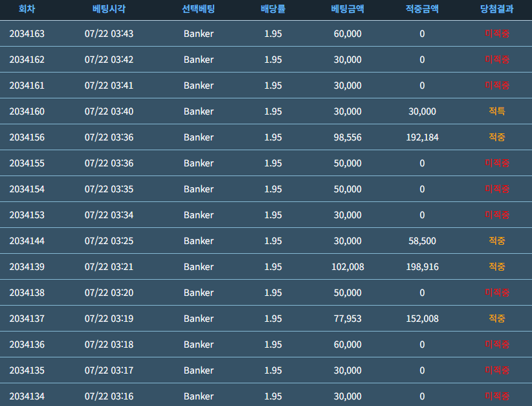
Task: Select the Banker cell in row 2034135
Action: click(199, 370)
